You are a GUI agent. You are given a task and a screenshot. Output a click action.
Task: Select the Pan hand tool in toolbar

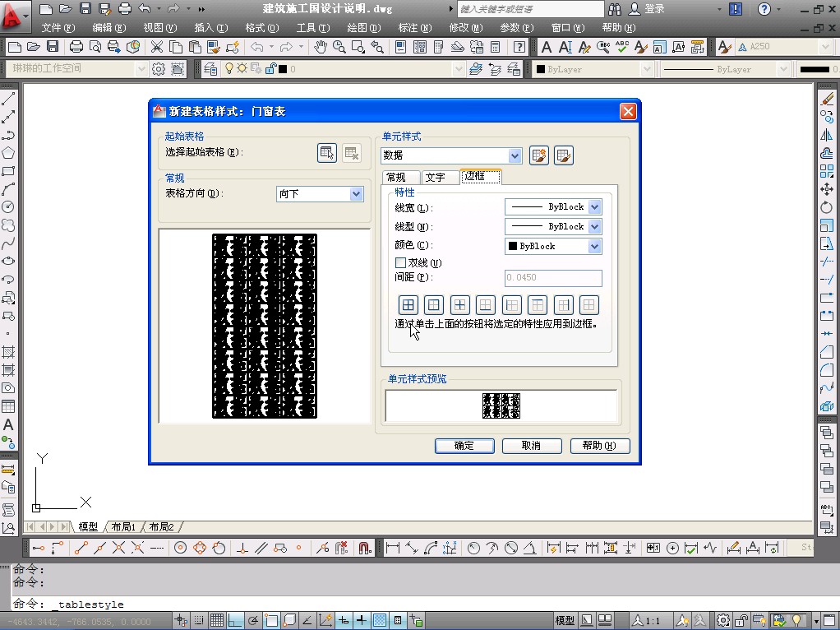coord(321,47)
